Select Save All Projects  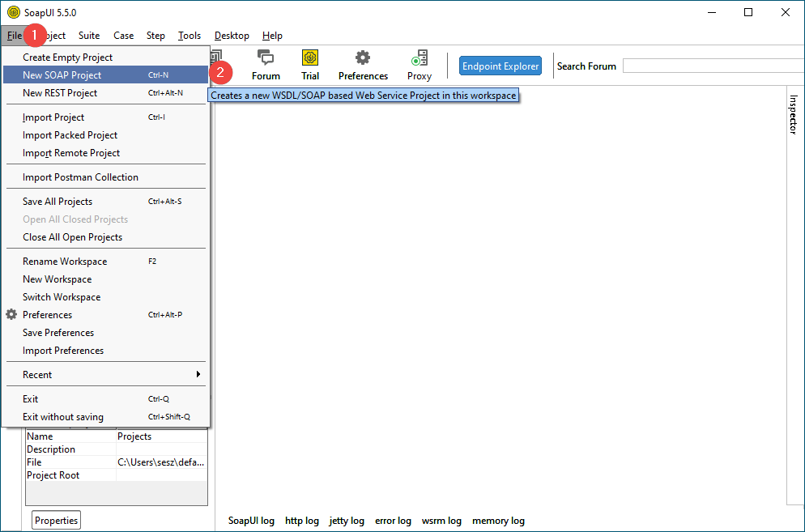[106, 202]
